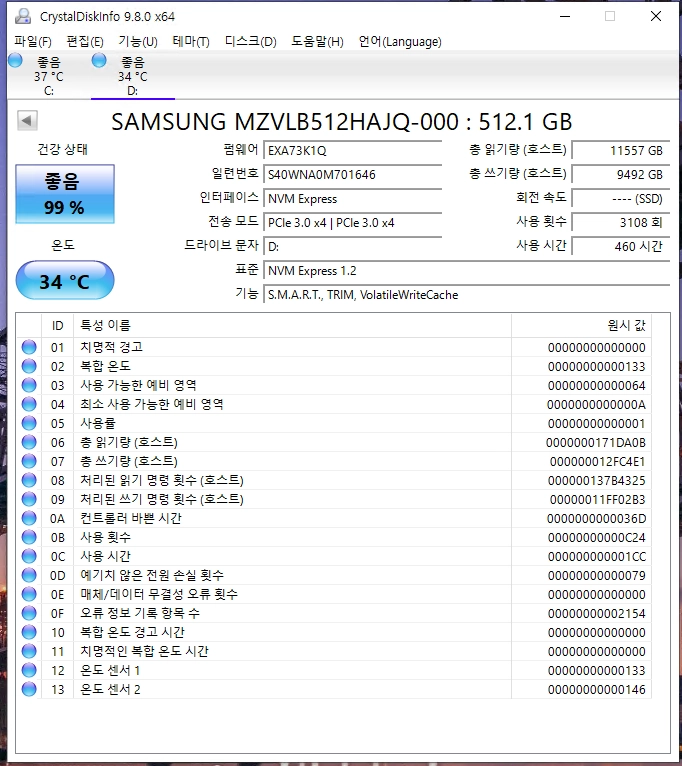Select the 사용률 attribute name

[98, 423]
